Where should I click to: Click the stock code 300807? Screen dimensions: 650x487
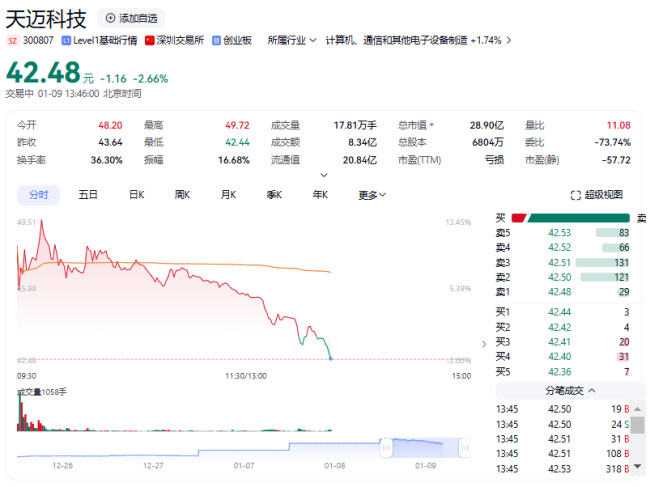click(x=38, y=41)
